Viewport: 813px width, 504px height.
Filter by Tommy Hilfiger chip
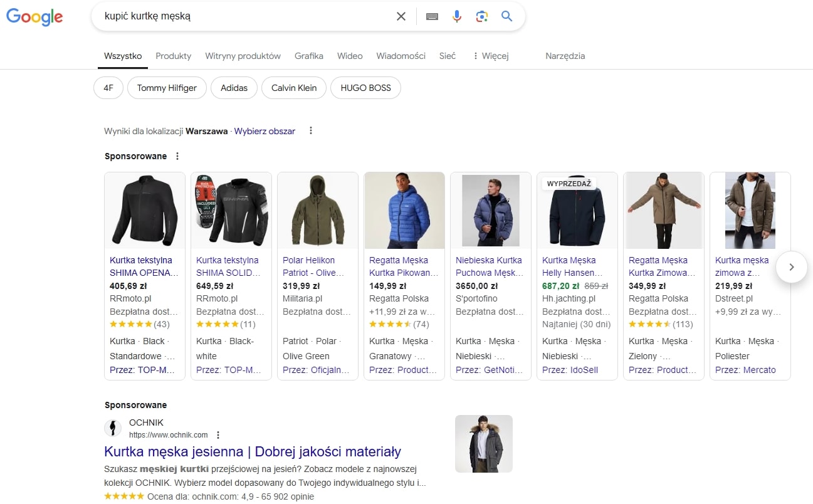[x=167, y=88]
